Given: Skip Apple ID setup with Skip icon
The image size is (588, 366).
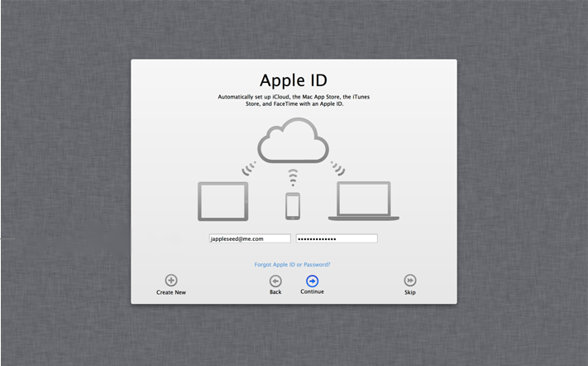Looking at the screenshot, I should [x=410, y=281].
